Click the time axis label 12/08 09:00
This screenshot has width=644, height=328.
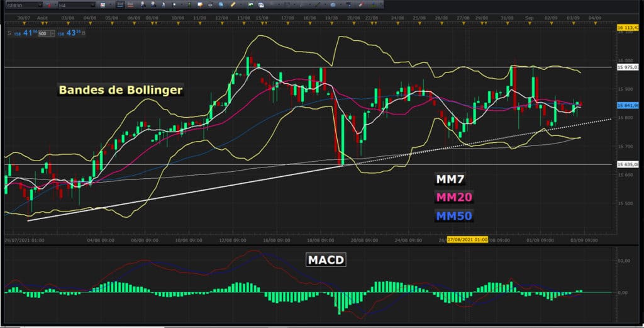(x=233, y=240)
